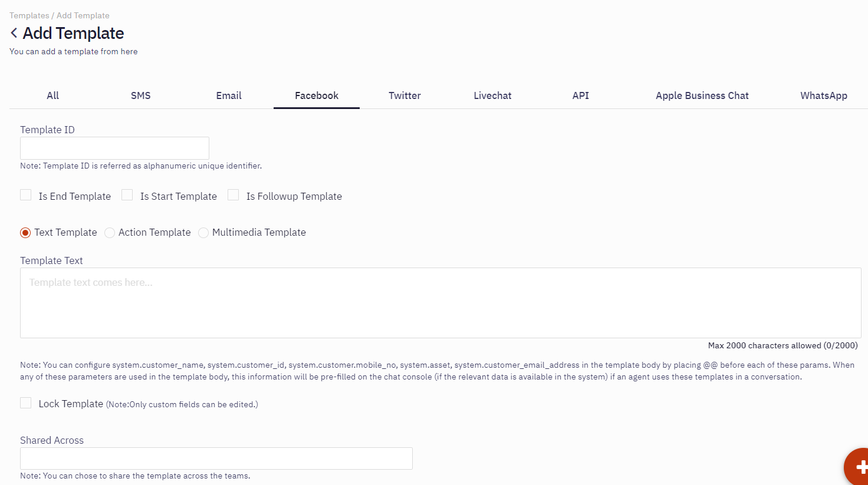868x485 pixels.
Task: Click the Lock Template custom fields note
Action: coord(182,404)
